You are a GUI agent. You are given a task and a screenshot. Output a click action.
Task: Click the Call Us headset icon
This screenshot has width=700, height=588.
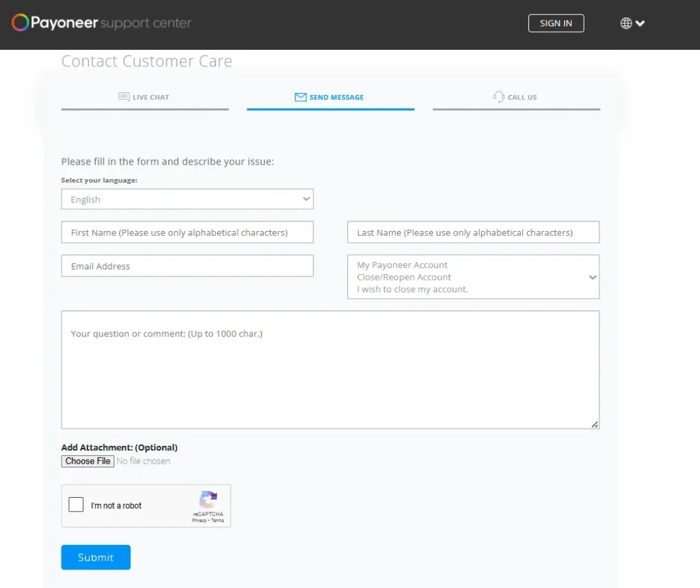pyautogui.click(x=499, y=97)
